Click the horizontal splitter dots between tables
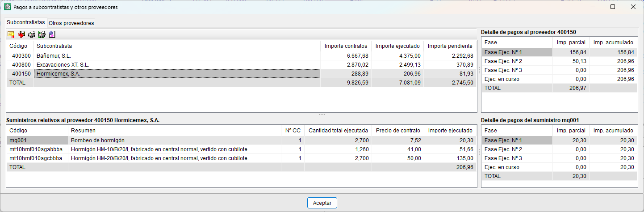Viewport: 644px width, 212px height. point(322,115)
